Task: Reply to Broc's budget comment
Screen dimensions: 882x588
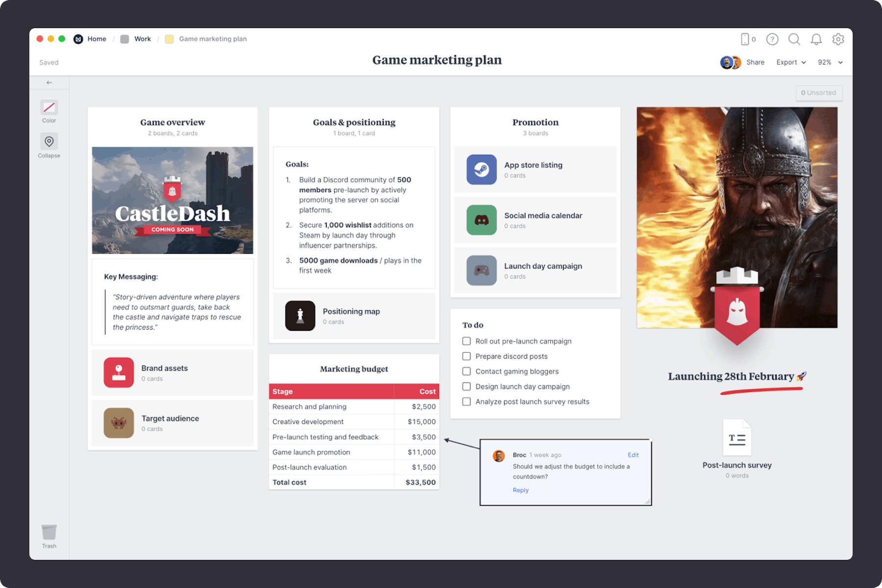Action: point(520,490)
